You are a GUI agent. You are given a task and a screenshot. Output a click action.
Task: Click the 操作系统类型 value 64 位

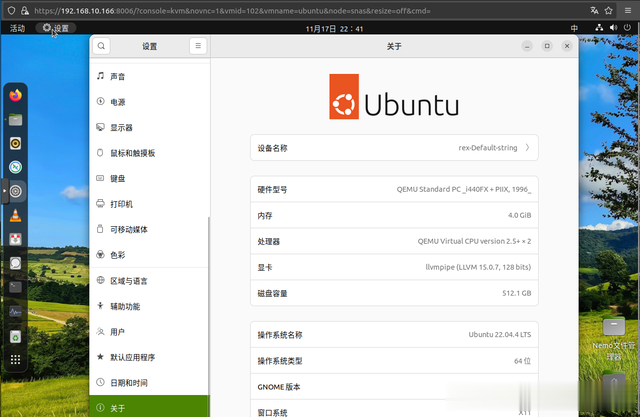pos(522,361)
